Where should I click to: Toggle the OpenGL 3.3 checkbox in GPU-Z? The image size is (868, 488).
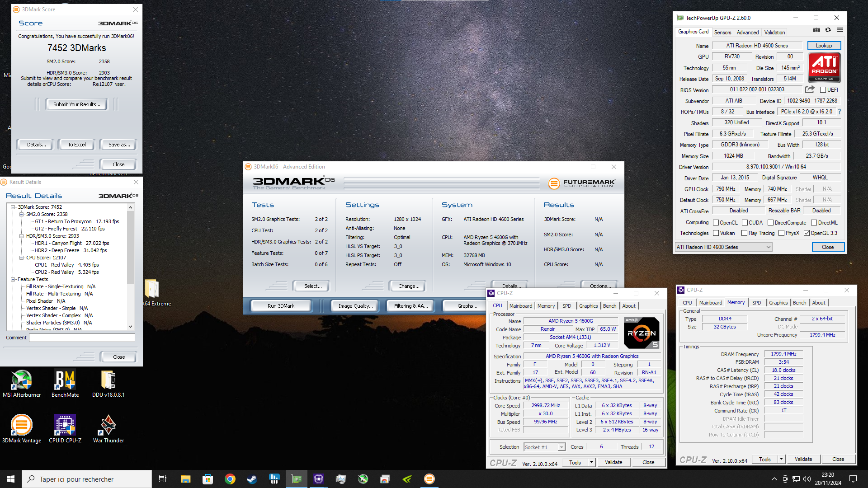pyautogui.click(x=807, y=233)
